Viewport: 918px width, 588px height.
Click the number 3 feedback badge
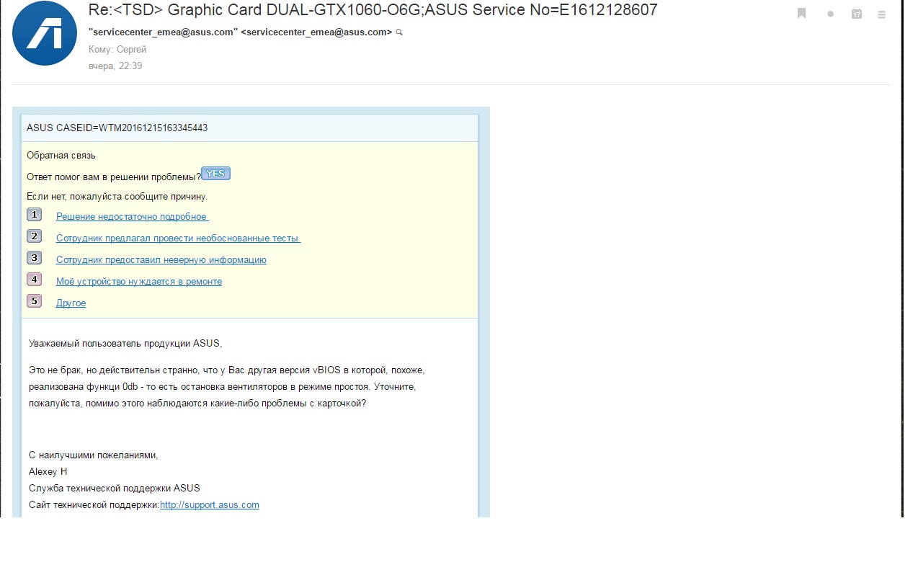tap(34, 258)
